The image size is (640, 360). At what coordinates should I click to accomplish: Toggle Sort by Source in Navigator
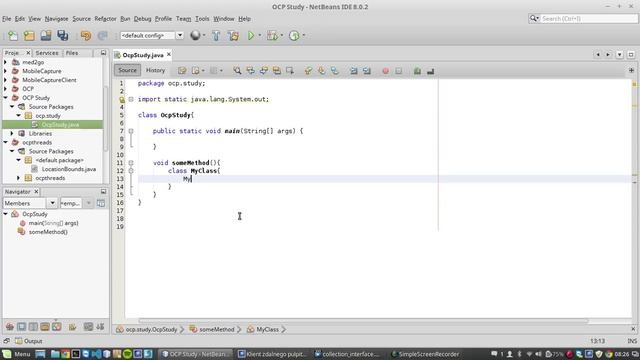(x=100, y=327)
